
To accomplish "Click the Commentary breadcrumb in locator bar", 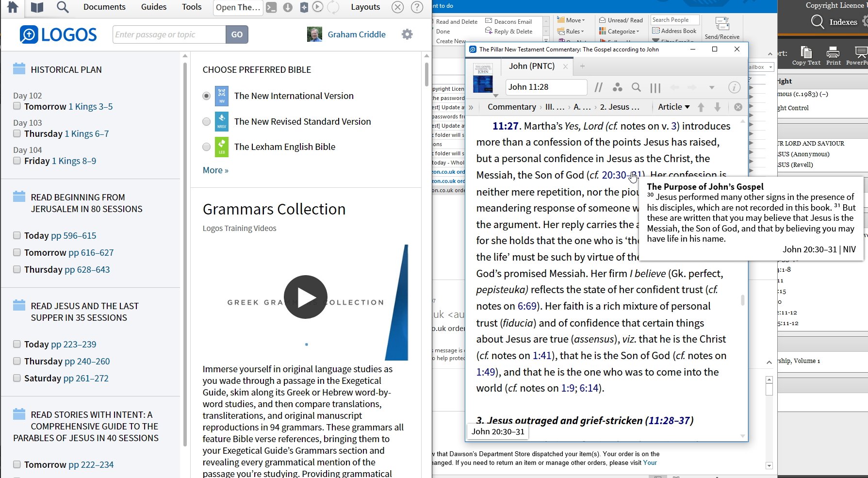I will [512, 107].
